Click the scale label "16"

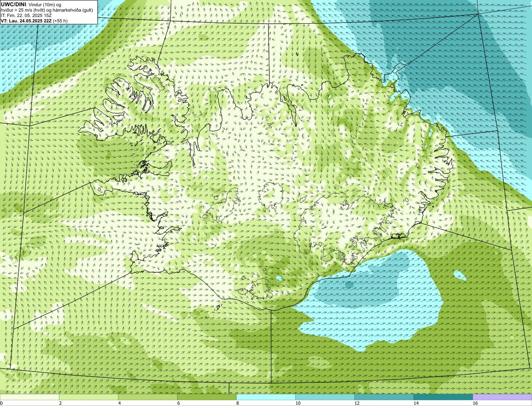point(475,403)
